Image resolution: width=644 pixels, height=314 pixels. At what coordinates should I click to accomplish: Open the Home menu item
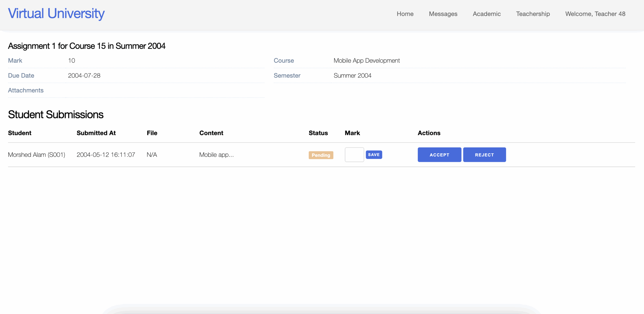click(405, 14)
